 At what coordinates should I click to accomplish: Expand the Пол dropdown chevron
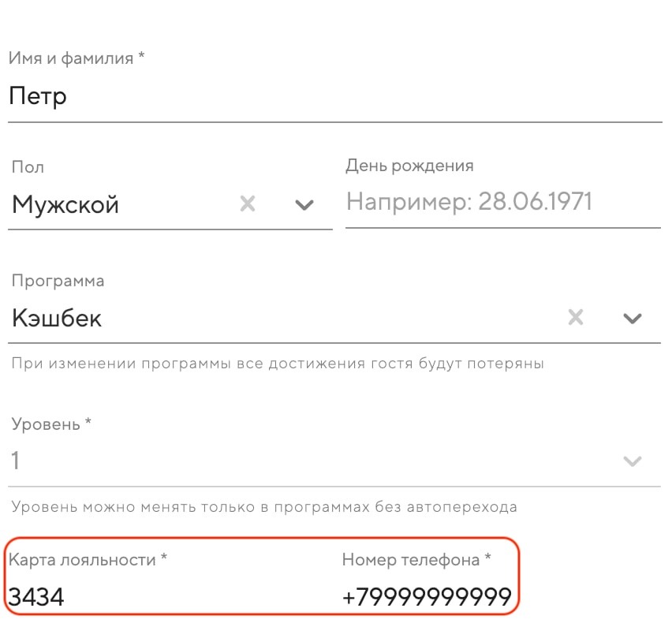point(304,205)
